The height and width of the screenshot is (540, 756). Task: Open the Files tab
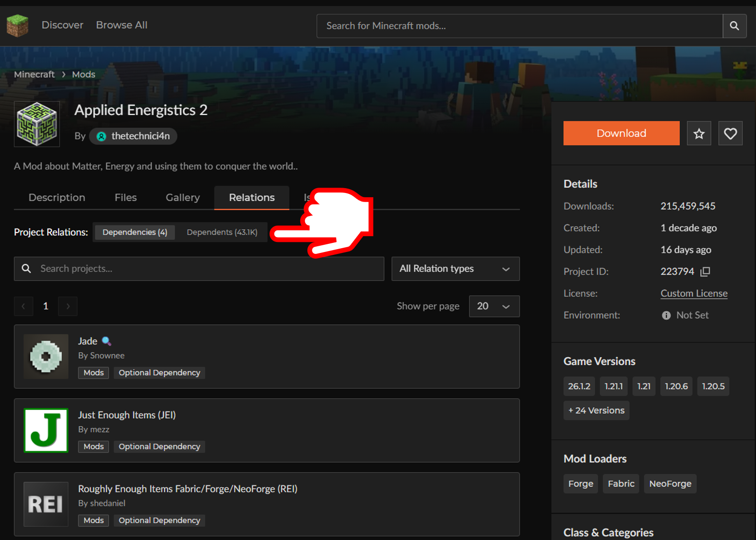[126, 198]
